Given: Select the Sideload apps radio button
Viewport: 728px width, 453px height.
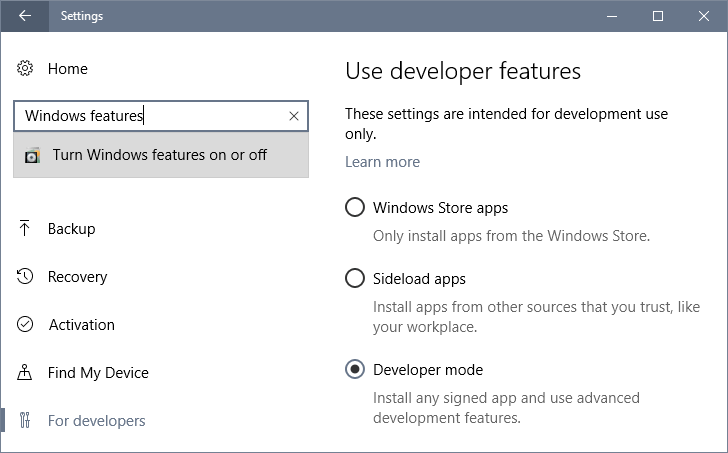Looking at the screenshot, I should click(355, 278).
